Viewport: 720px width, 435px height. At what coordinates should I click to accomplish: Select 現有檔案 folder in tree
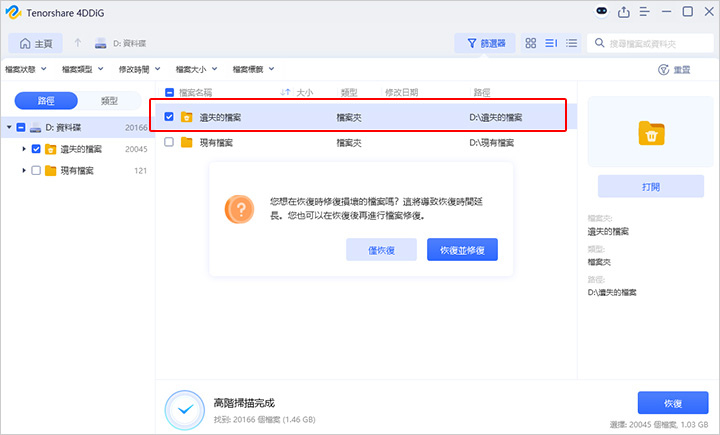coord(77,171)
